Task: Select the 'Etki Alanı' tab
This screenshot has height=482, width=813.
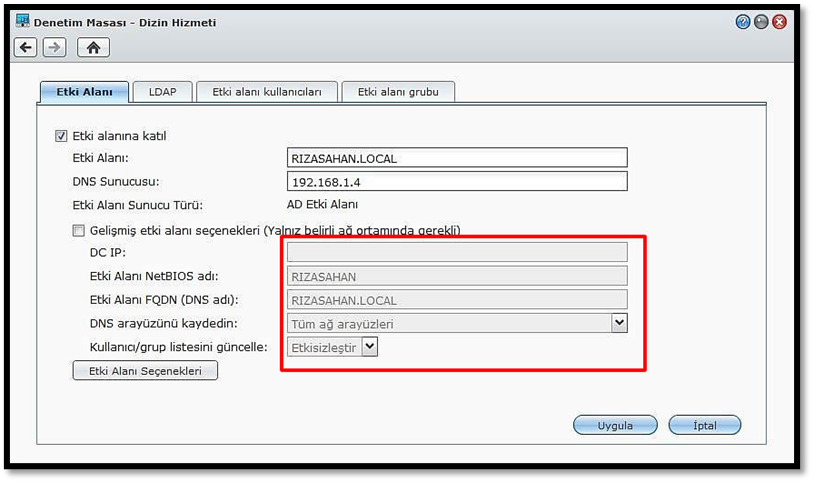Action: (x=84, y=92)
